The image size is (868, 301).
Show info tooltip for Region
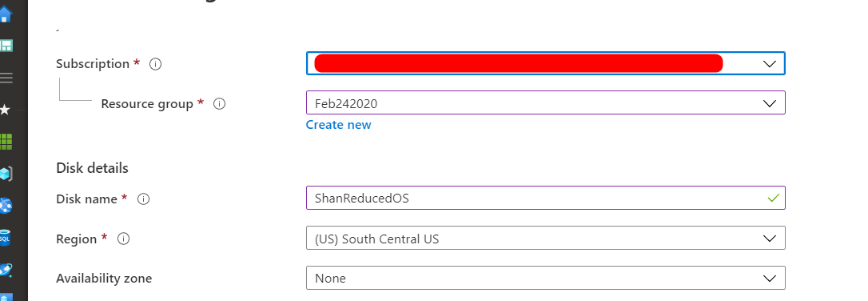click(124, 239)
